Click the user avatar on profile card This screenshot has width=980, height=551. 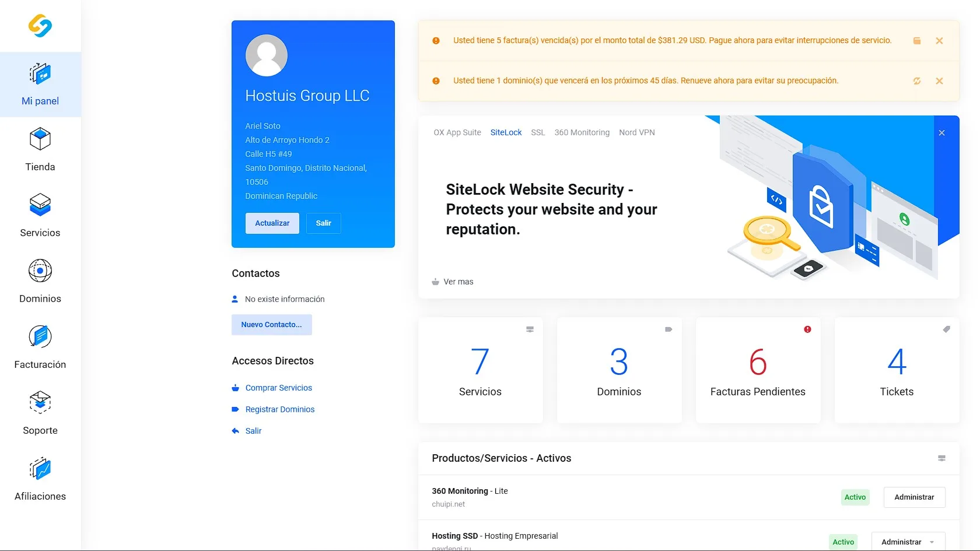[x=267, y=55]
